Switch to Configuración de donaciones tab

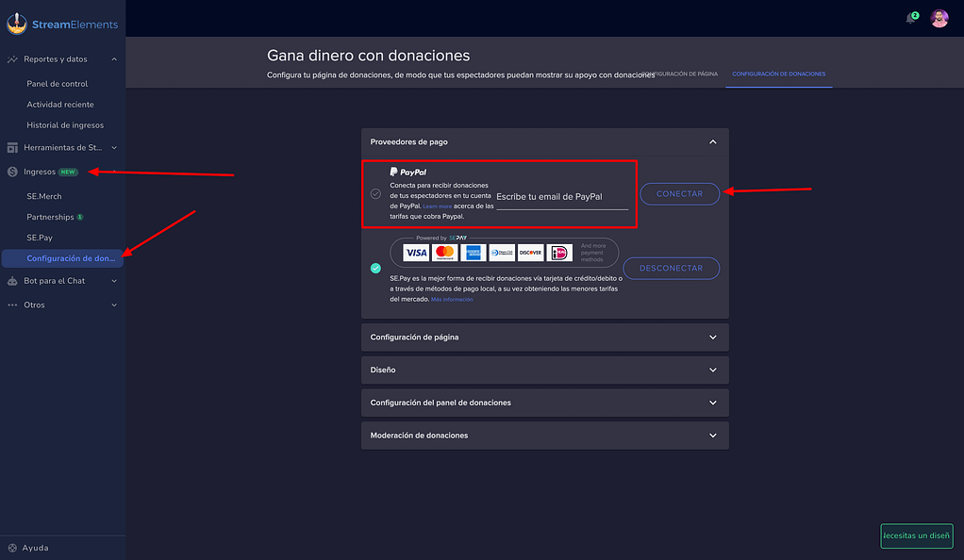(x=778, y=74)
